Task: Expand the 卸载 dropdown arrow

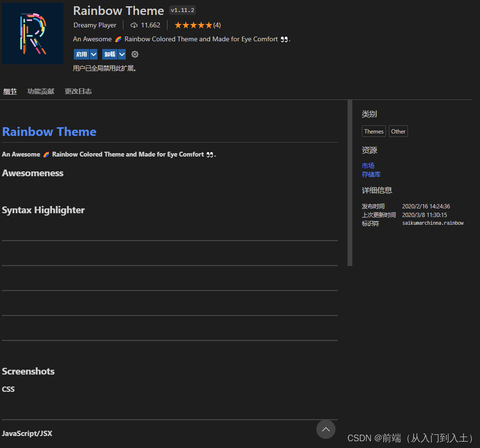Action: [x=122, y=55]
